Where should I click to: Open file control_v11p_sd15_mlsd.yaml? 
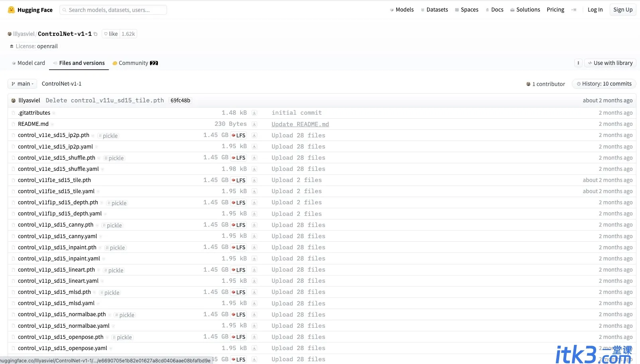point(56,303)
